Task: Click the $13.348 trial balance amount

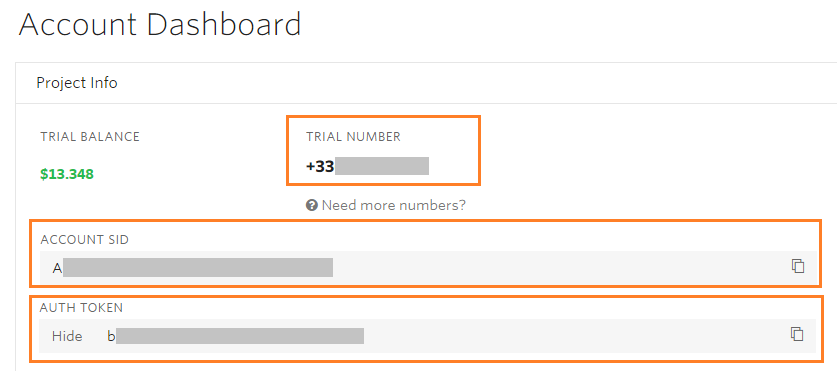Action: click(67, 174)
